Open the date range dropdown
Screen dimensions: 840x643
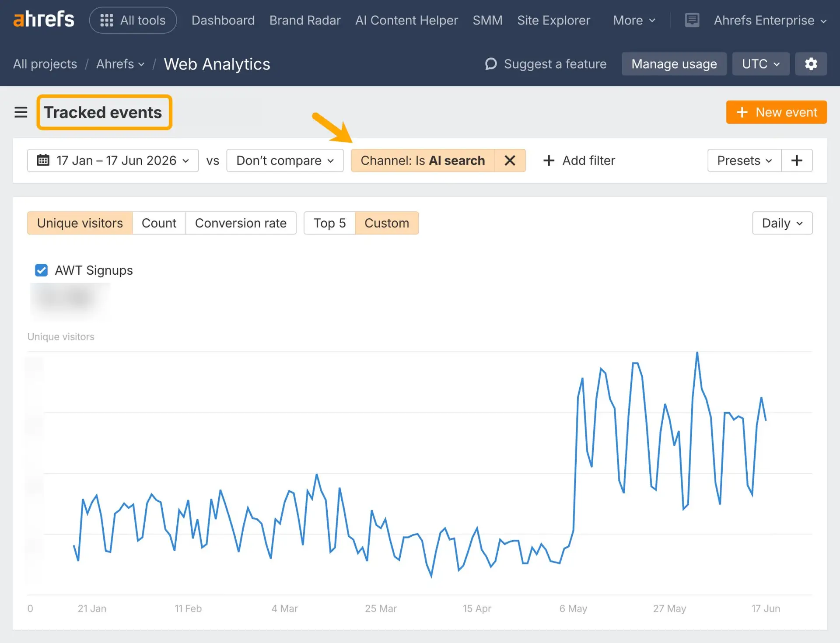tap(113, 161)
